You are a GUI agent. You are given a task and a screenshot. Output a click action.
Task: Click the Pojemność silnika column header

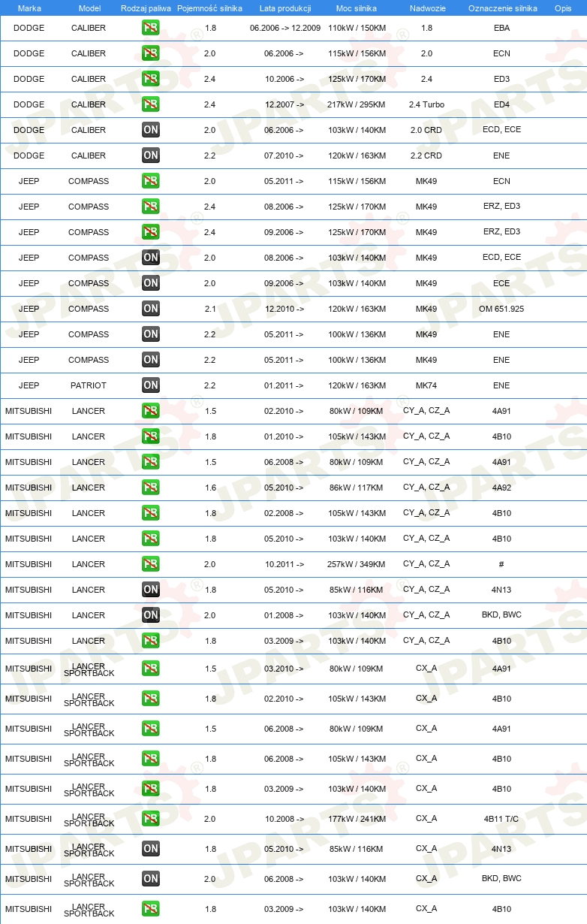coord(209,8)
